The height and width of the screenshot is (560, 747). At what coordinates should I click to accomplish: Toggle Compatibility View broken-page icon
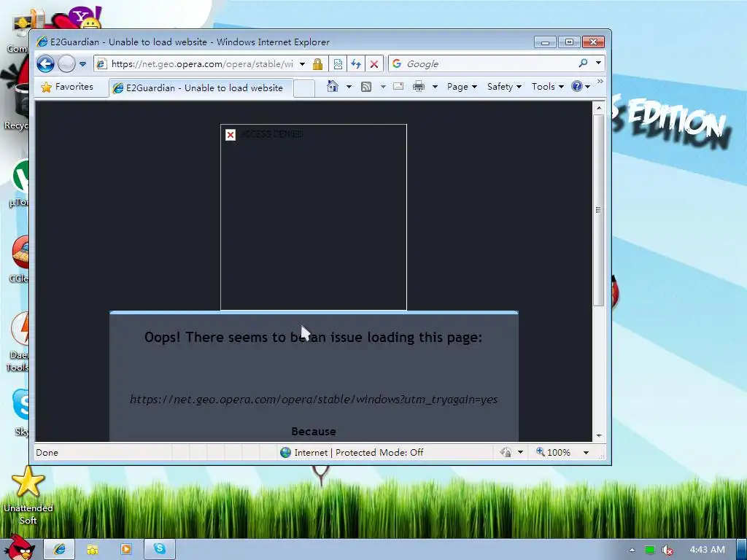pyautogui.click(x=338, y=64)
